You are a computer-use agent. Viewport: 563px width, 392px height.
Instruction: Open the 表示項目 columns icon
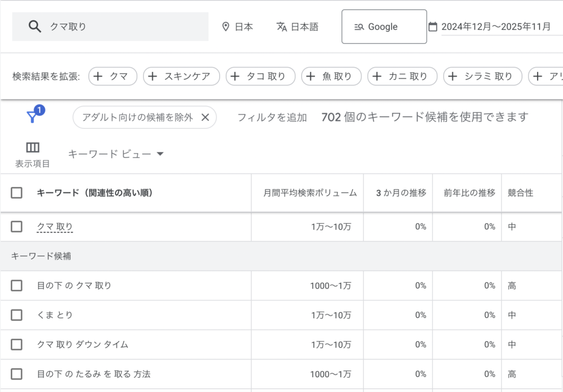[x=32, y=147]
